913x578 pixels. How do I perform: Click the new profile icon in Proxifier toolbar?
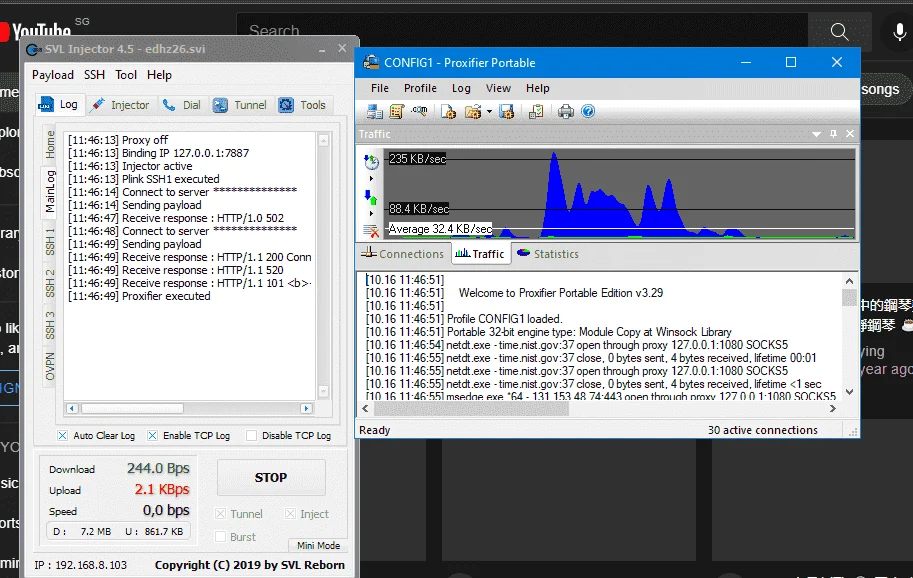pyautogui.click(x=448, y=111)
